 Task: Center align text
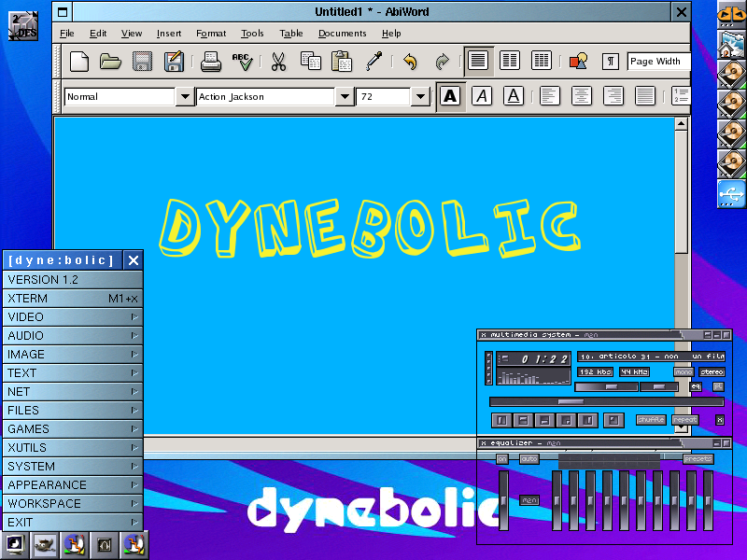(581, 96)
